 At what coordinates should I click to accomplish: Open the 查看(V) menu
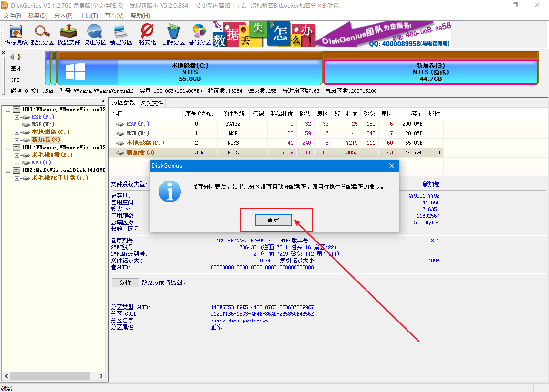point(114,15)
